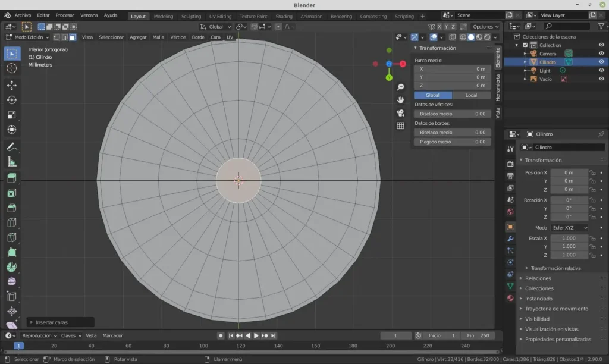This screenshot has width=609, height=364.
Task: Toggle the Collection checkbox in outliner
Action: coord(525,45)
